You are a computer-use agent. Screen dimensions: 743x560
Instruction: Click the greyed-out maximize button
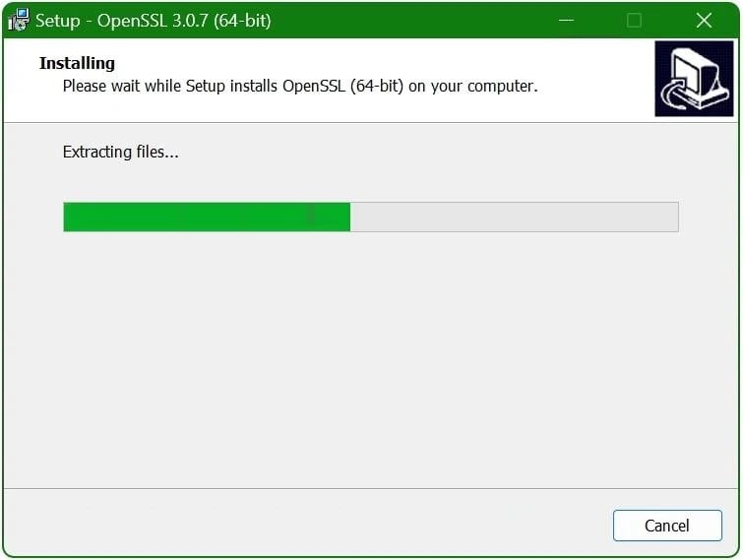[x=634, y=21]
